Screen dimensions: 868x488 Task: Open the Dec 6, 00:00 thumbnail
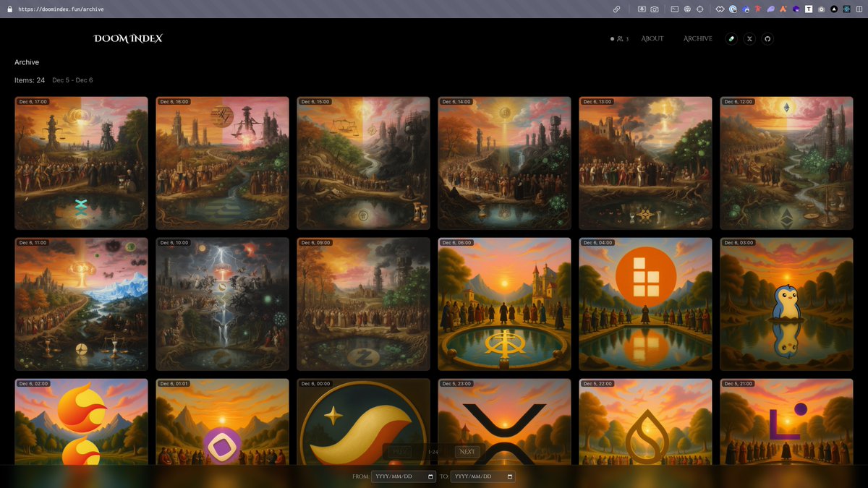[x=363, y=421]
